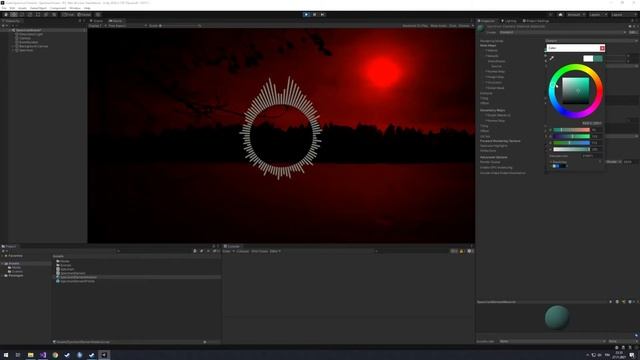Expand the Favorites folder in Project
Image resolution: width=640 pixels, height=360 pixels.
(2, 256)
